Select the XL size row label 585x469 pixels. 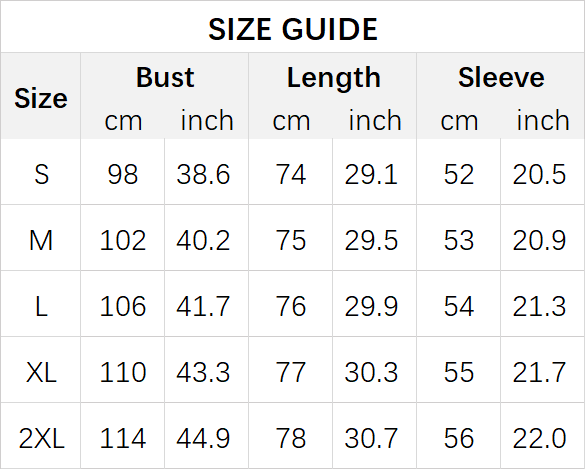point(41,372)
